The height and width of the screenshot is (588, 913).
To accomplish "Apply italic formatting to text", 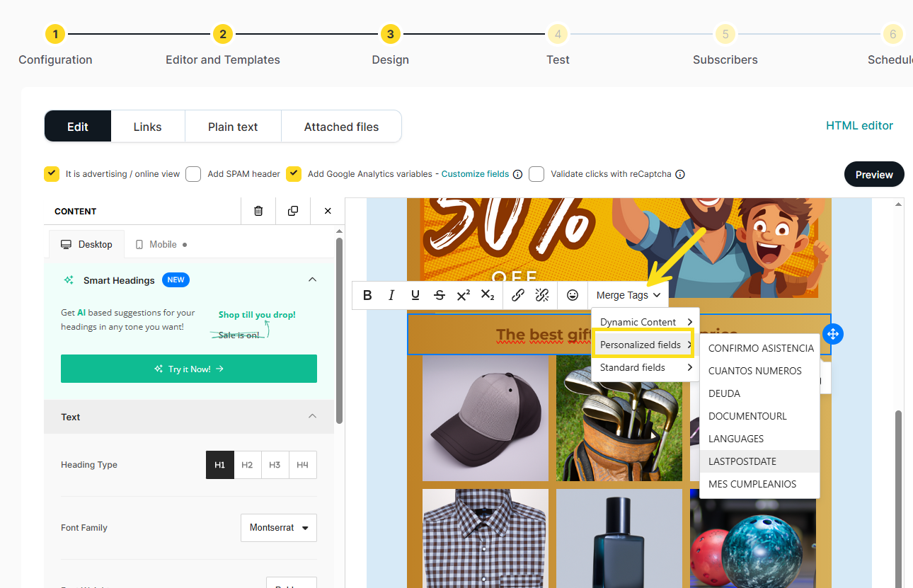I will (391, 295).
